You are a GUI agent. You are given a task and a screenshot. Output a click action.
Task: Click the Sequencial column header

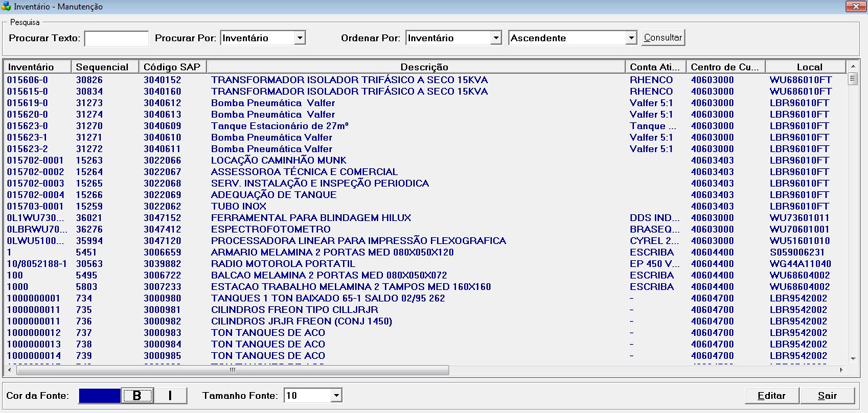coord(105,67)
